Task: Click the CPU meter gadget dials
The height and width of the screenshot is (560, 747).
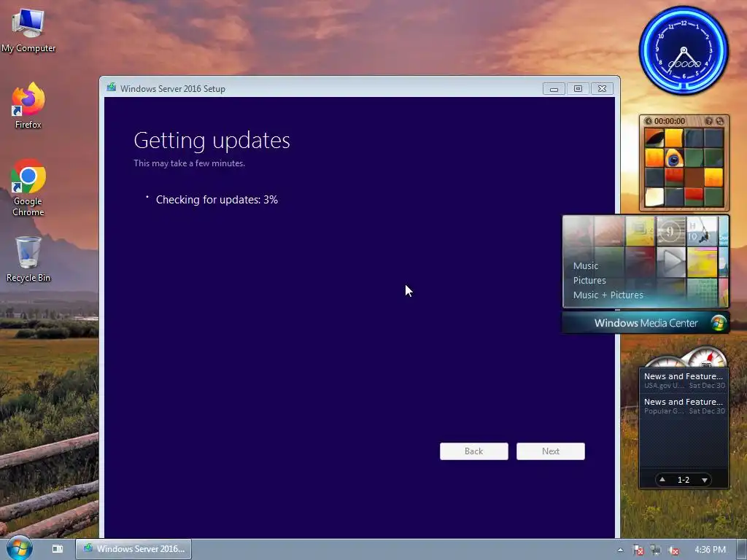Action: coord(686,357)
